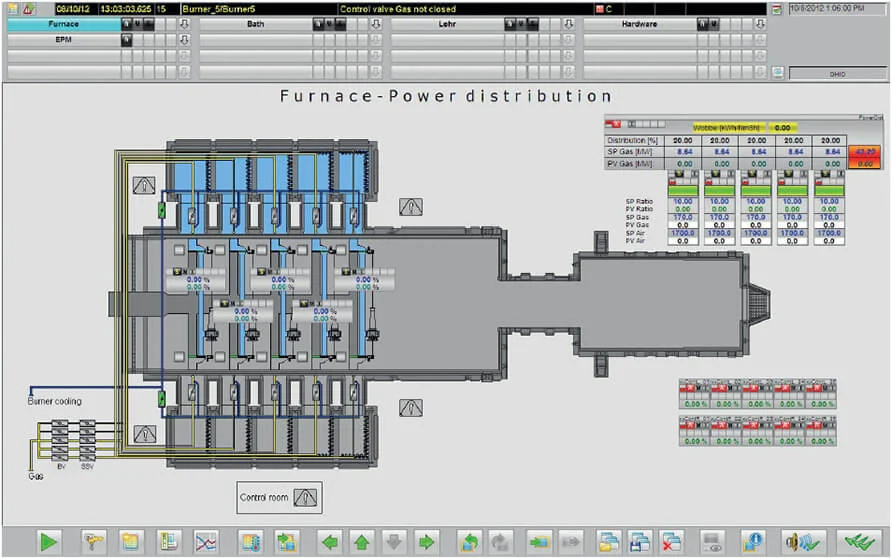The width and height of the screenshot is (892, 558).
Task: Click the information screen icon
Action: [753, 542]
